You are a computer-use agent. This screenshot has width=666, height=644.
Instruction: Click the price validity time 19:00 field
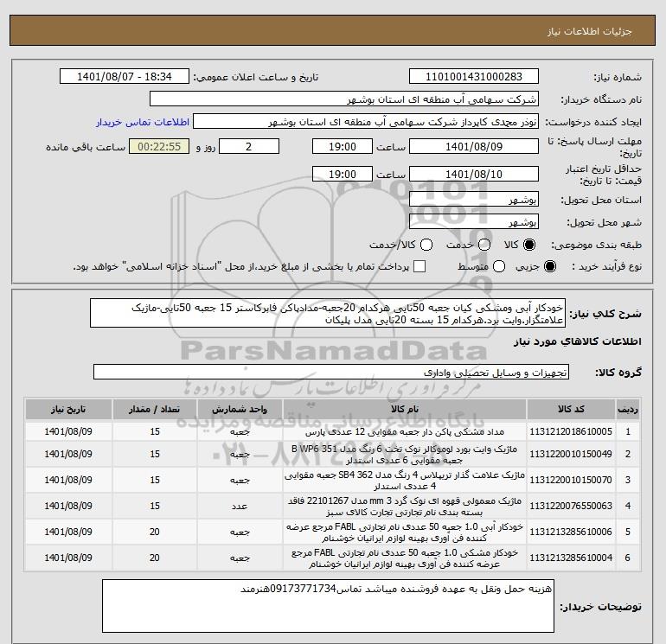pyautogui.click(x=343, y=174)
